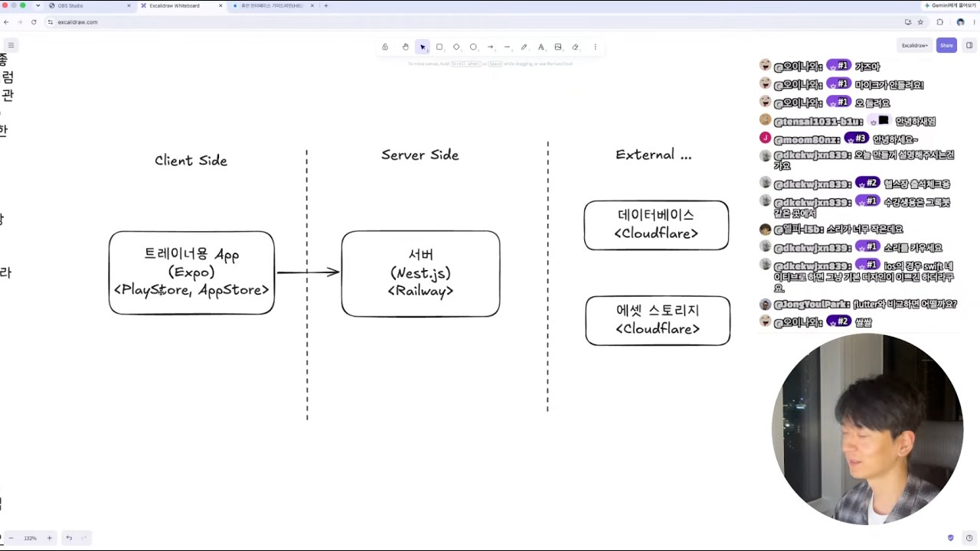
Task: Reload the page with refresh button
Action: point(34,22)
